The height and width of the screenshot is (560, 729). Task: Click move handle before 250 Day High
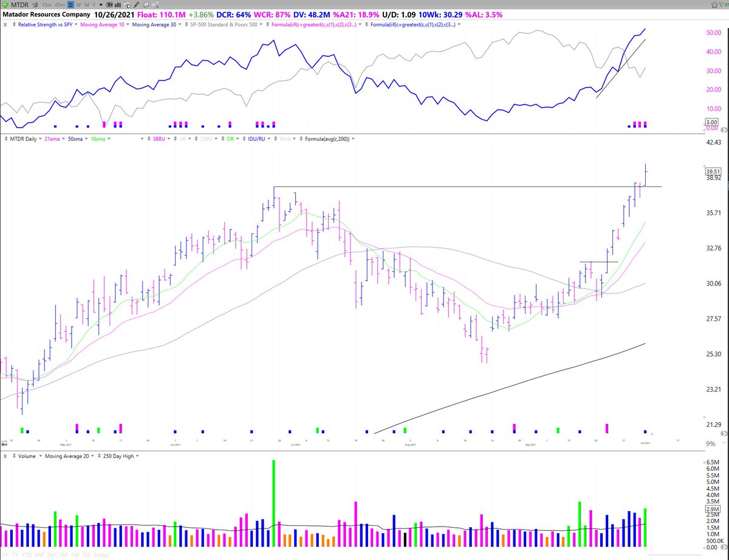click(x=99, y=456)
